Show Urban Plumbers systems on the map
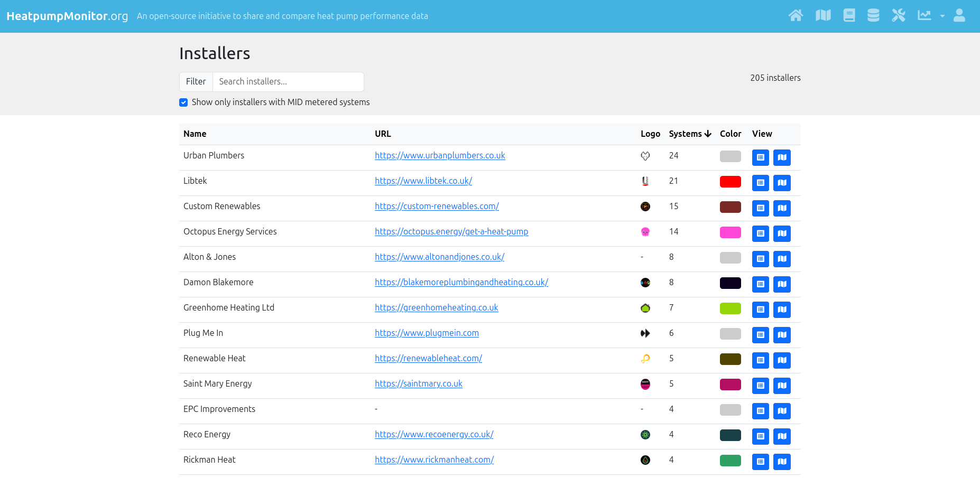 pos(782,157)
